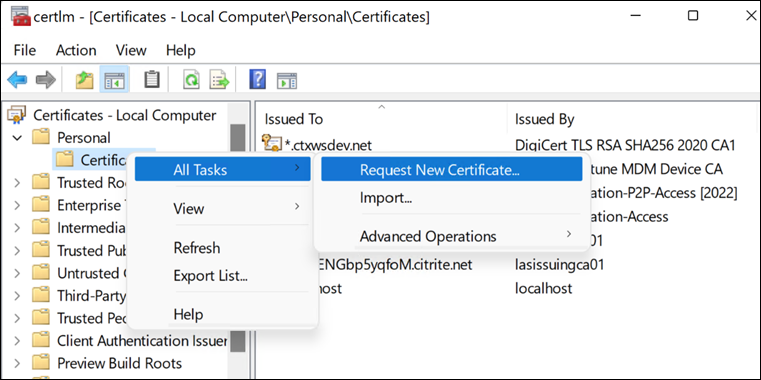Viewport: 761px width, 380px height.
Task: Maximize the certlm window
Action: (x=693, y=16)
